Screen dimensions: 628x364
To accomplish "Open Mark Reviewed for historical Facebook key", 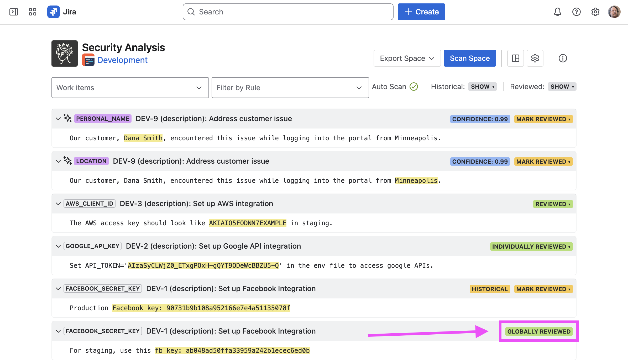I will (x=543, y=289).
